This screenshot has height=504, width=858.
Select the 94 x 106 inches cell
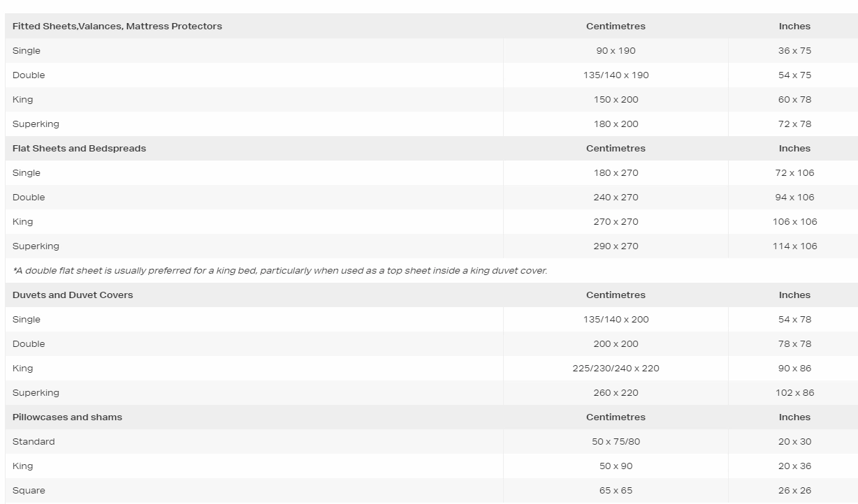(794, 197)
